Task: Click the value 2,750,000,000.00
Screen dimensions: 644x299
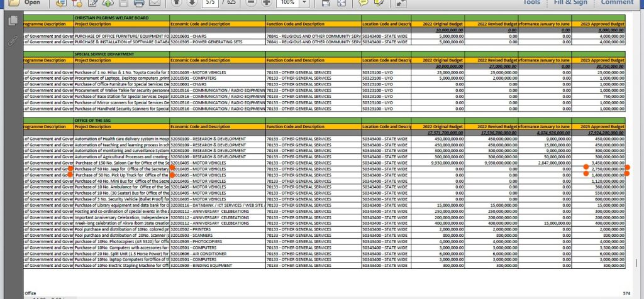Action: pyautogui.click(x=608, y=169)
